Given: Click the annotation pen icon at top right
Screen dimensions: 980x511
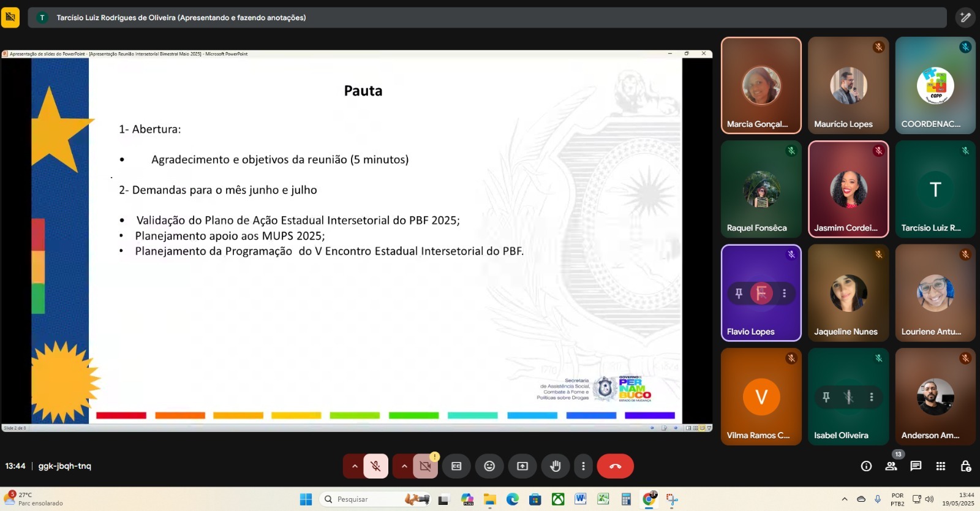Looking at the screenshot, I should tap(965, 18).
